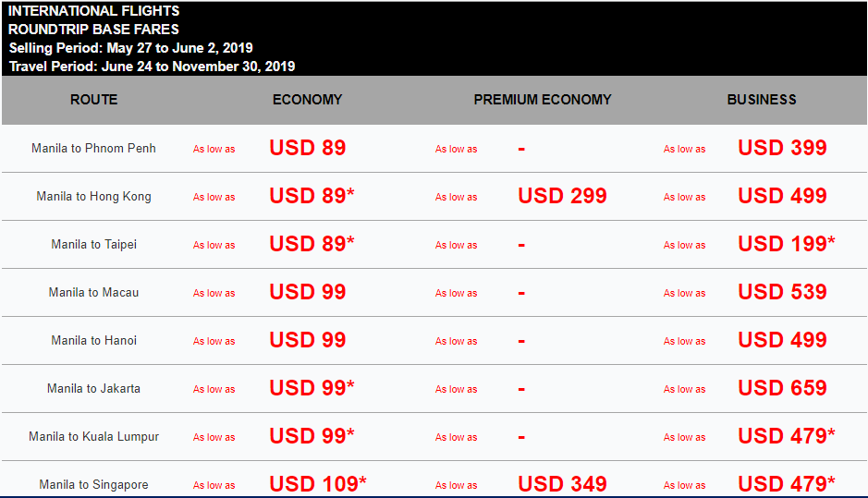Choose the USD 109* economy fare to Singapore
Screen dimensions: 868x498
click(x=318, y=484)
